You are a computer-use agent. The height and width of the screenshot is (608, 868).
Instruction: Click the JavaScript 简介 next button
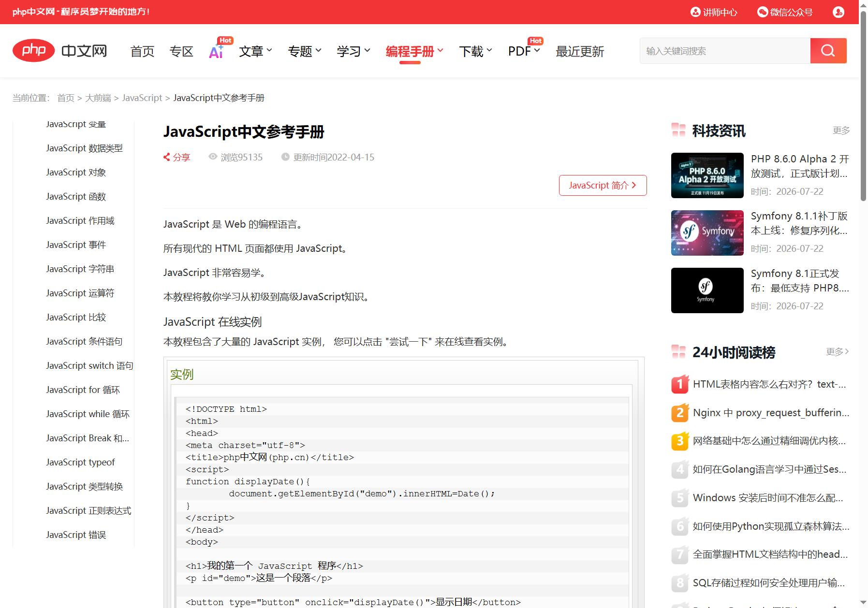603,185
